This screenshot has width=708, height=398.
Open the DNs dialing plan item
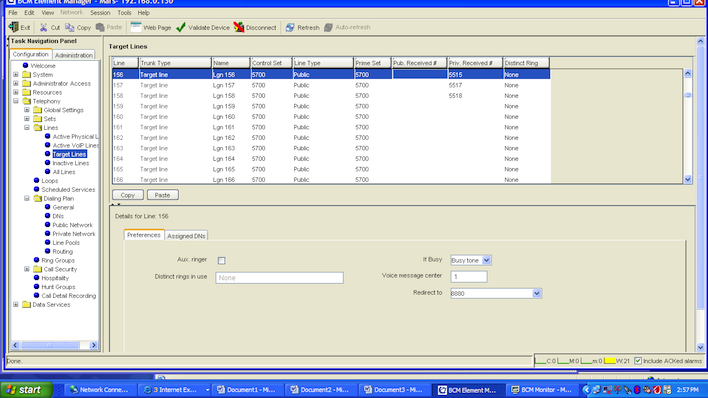(58, 216)
